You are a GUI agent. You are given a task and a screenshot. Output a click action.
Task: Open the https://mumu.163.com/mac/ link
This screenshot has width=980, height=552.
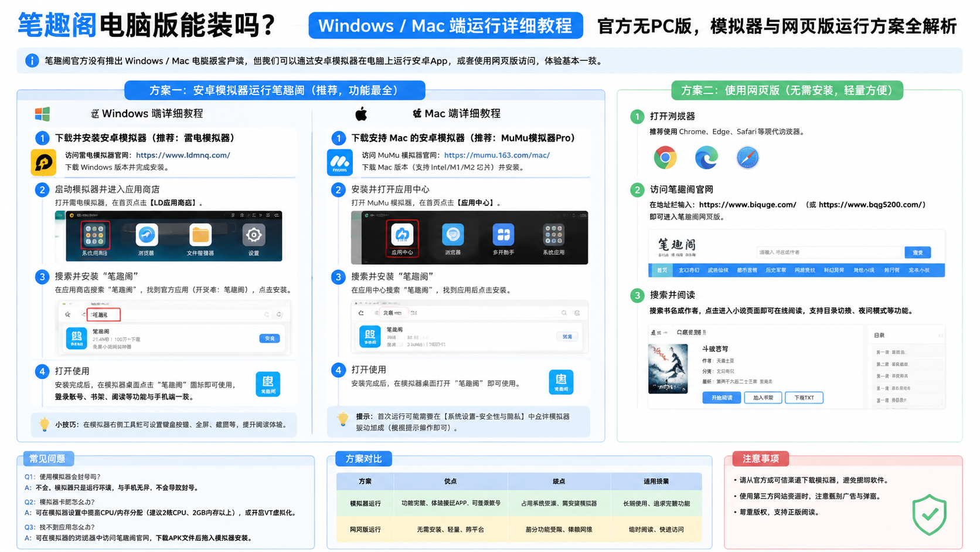point(497,155)
